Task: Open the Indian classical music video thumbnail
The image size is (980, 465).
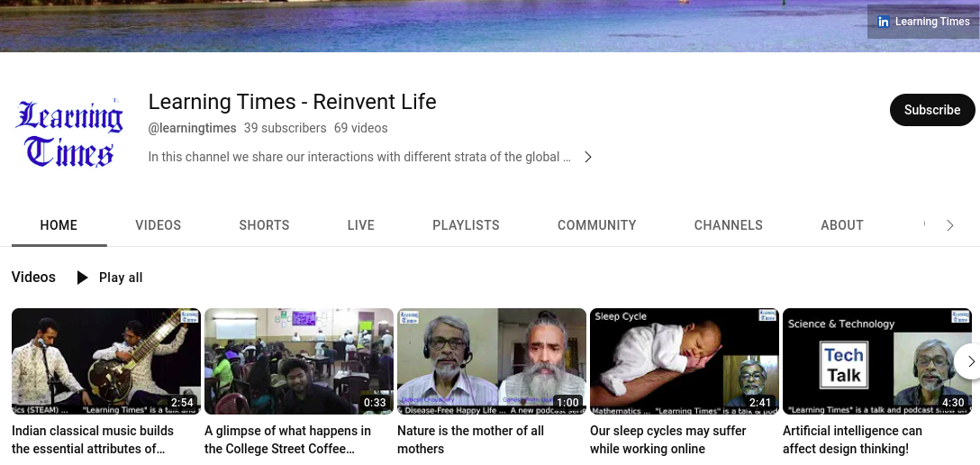Action: [106, 361]
